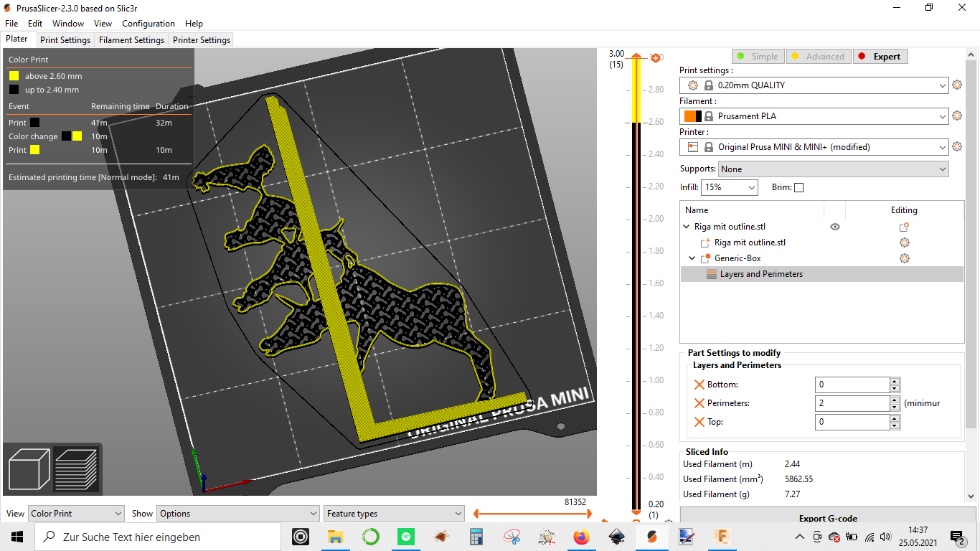
Task: Open the Filament preset dropdown
Action: [x=814, y=116]
